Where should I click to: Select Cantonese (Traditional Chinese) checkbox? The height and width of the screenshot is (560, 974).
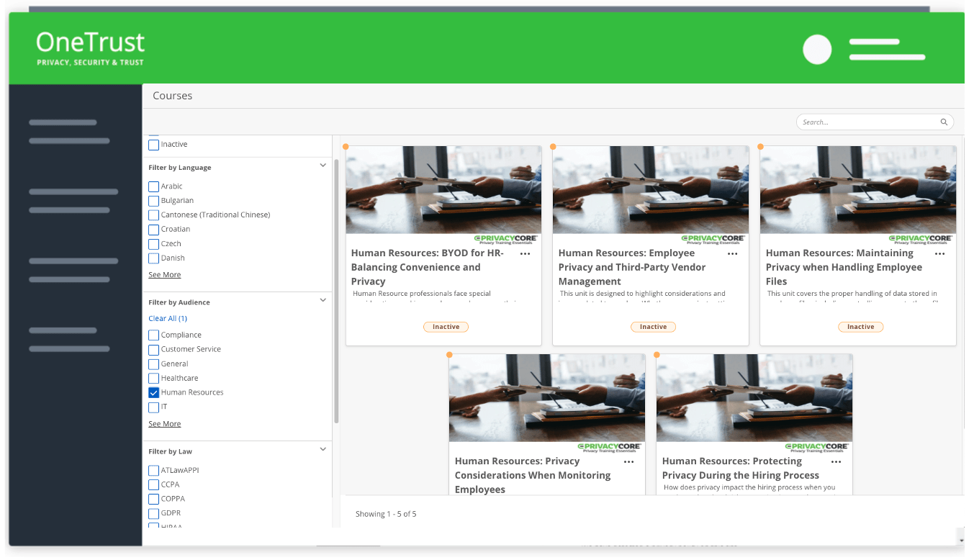pos(153,215)
